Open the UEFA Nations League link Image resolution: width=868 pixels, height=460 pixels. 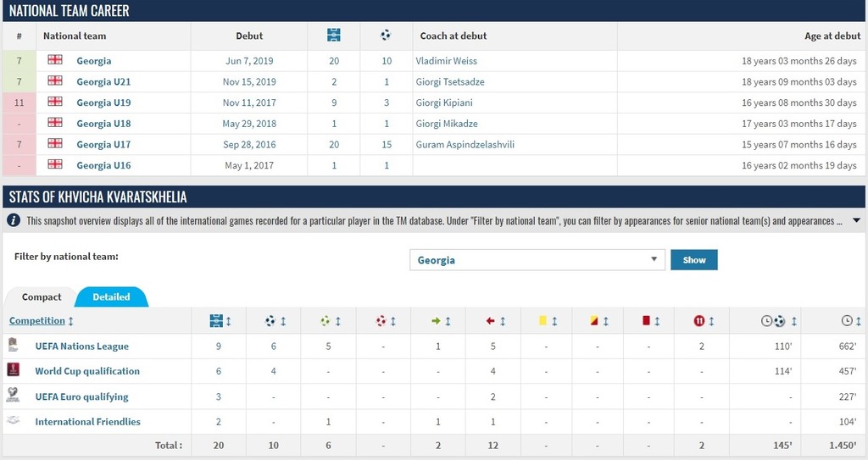tap(82, 346)
